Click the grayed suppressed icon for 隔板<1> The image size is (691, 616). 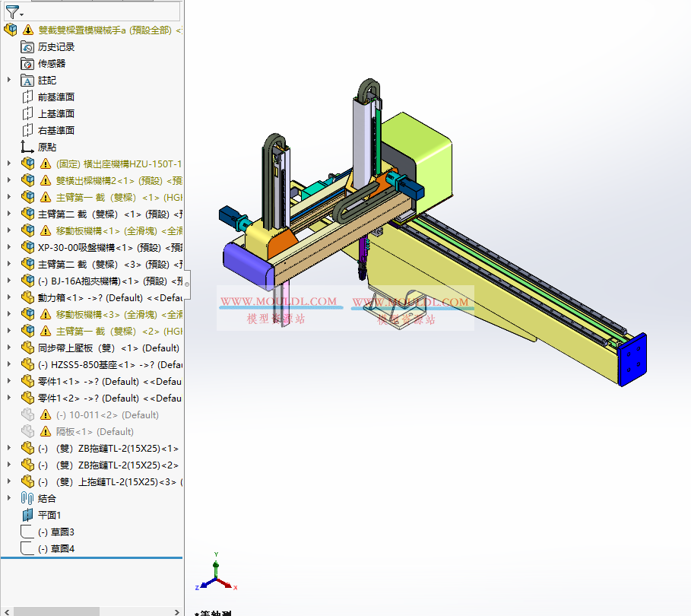[x=27, y=431]
